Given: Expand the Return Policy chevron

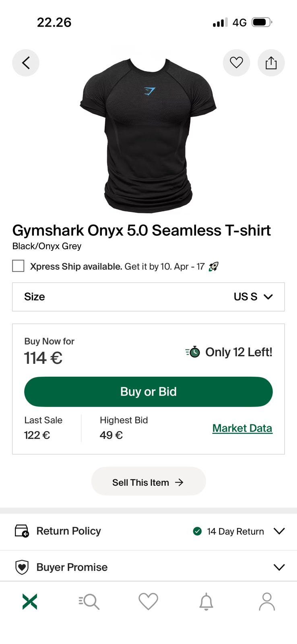Looking at the screenshot, I should tap(279, 531).
